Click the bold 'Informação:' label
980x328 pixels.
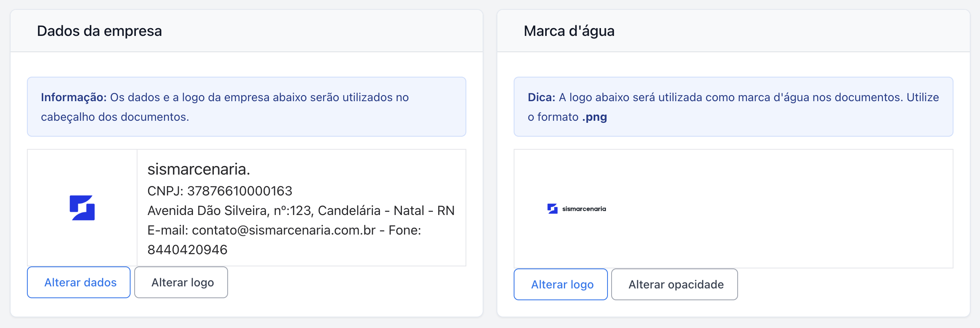click(x=73, y=97)
